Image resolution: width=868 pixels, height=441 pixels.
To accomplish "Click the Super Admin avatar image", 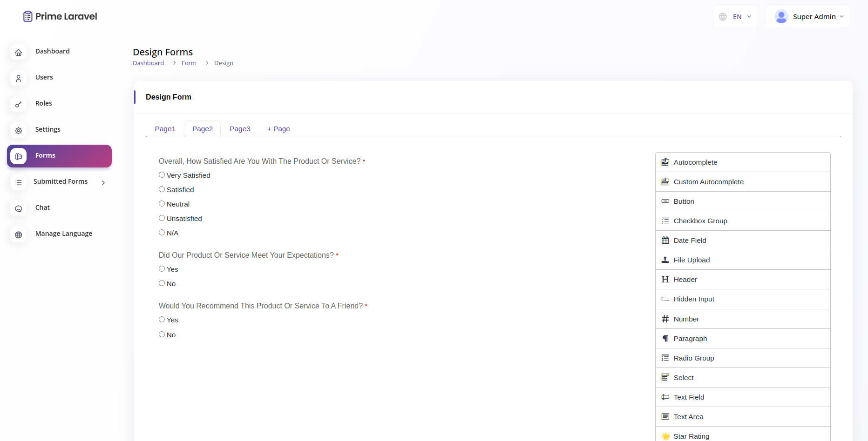I will click(x=781, y=16).
